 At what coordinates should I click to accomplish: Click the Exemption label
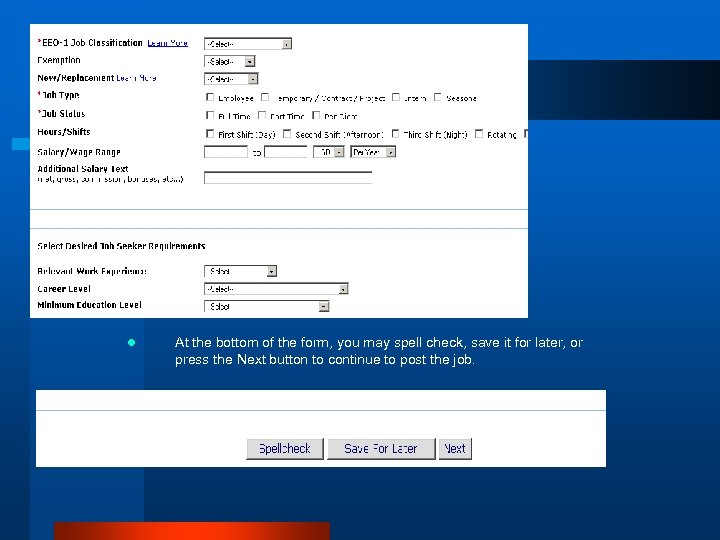tap(59, 60)
